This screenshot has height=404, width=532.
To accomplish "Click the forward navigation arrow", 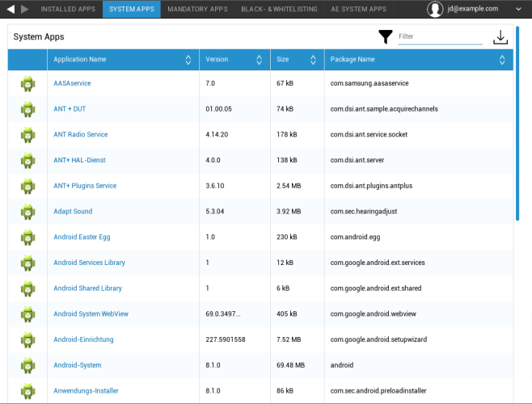I will pyautogui.click(x=25, y=9).
